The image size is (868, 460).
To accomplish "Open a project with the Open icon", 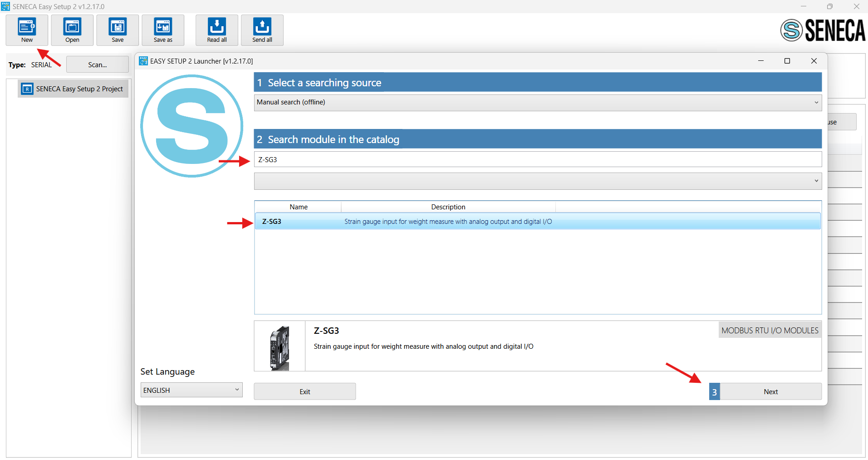I will [72, 30].
